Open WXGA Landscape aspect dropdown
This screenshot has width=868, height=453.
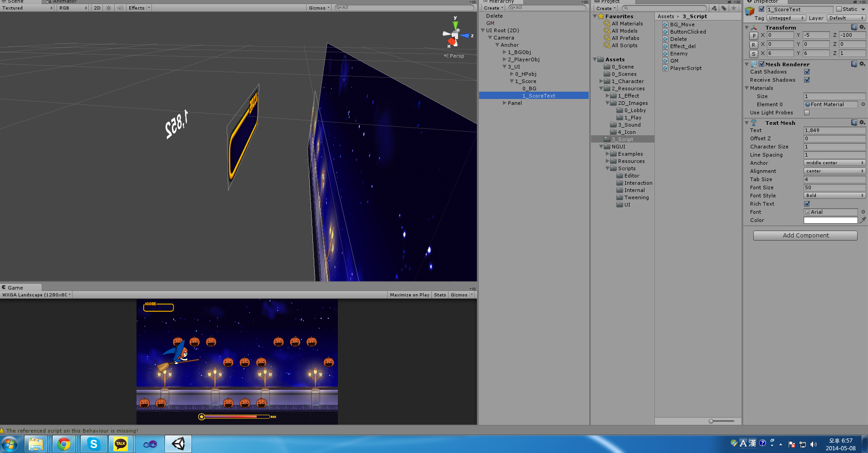[x=36, y=295]
